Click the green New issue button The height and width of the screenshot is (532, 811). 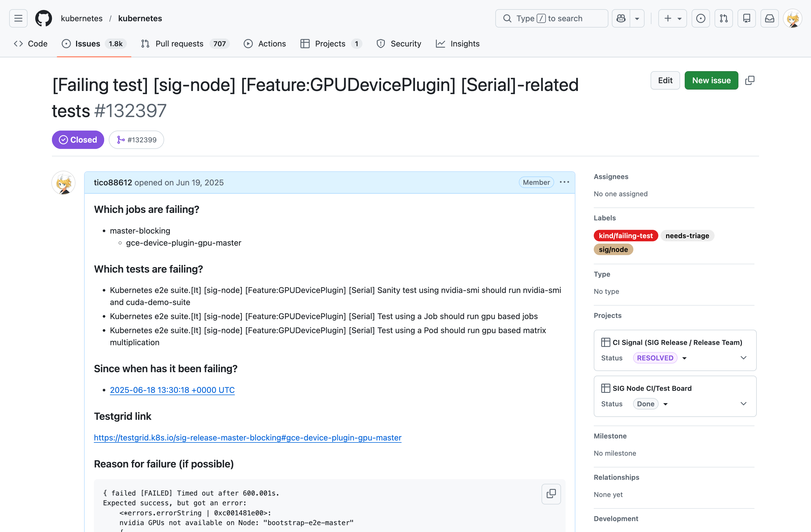tap(711, 80)
